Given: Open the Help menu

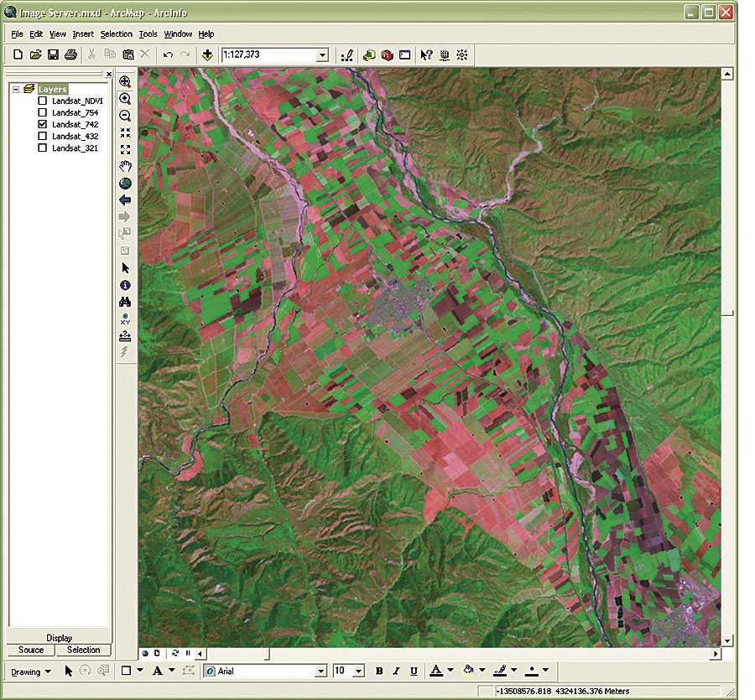Looking at the screenshot, I should click(206, 34).
